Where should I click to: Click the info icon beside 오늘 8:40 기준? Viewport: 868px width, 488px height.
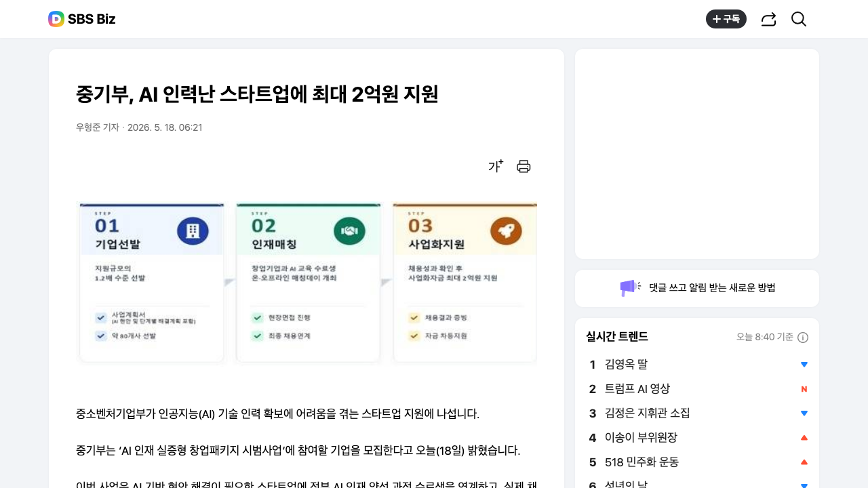click(x=803, y=338)
